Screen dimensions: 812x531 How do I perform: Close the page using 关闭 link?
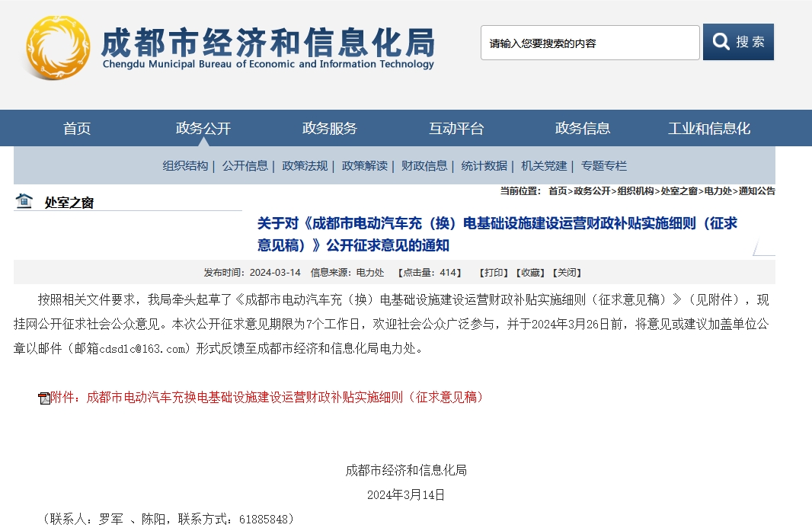tap(567, 273)
